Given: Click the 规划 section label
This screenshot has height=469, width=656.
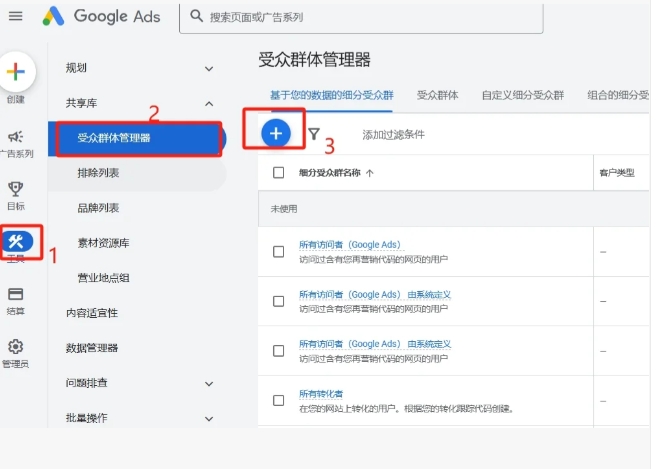Looking at the screenshot, I should click(x=76, y=68).
